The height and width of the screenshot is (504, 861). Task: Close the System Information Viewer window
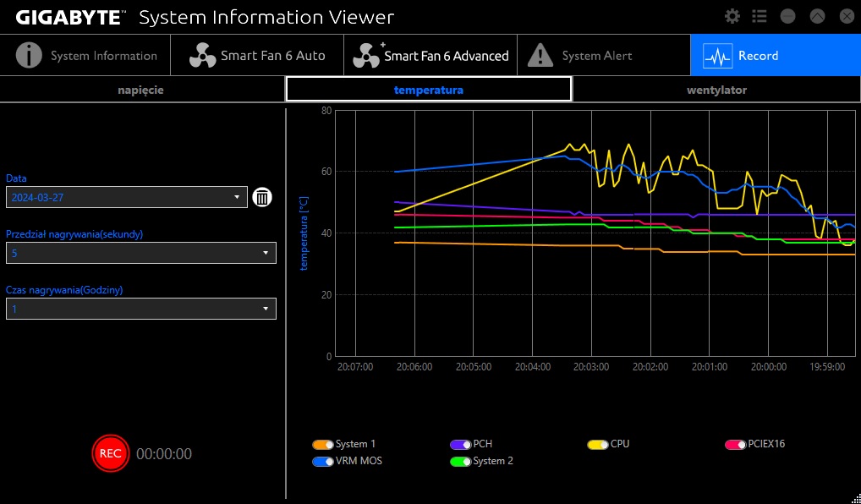[x=847, y=16]
